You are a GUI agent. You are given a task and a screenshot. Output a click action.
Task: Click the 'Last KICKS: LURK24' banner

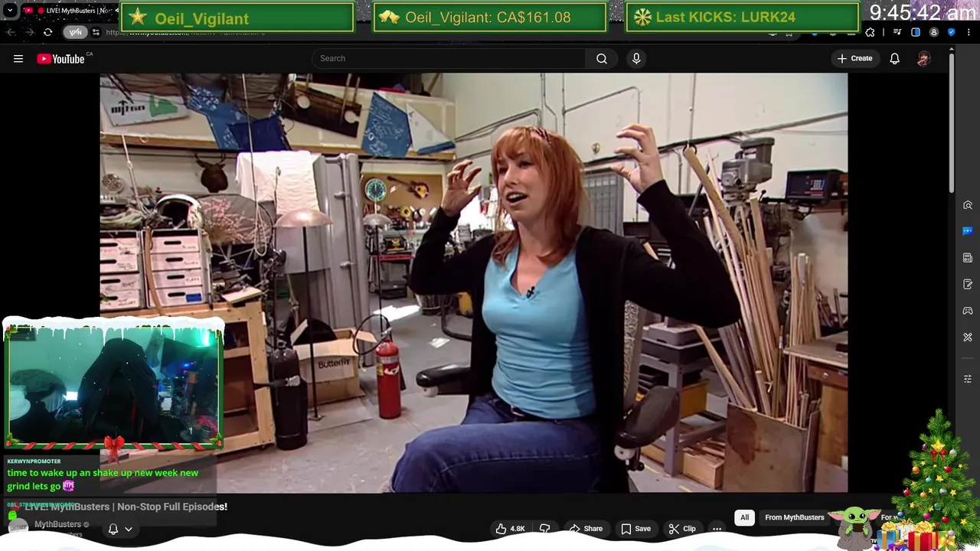click(x=743, y=18)
